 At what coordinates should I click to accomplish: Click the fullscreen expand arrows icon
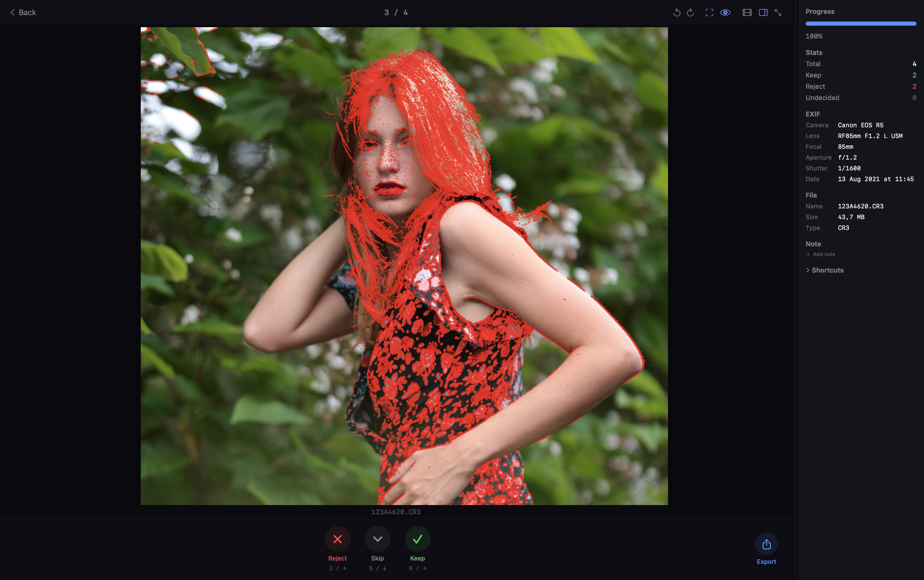778,12
